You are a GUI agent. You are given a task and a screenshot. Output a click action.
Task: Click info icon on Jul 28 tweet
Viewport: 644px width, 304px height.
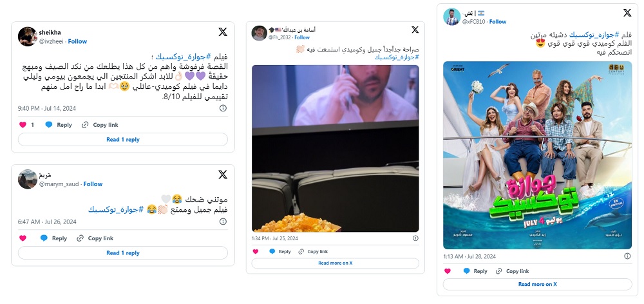pyautogui.click(x=627, y=256)
